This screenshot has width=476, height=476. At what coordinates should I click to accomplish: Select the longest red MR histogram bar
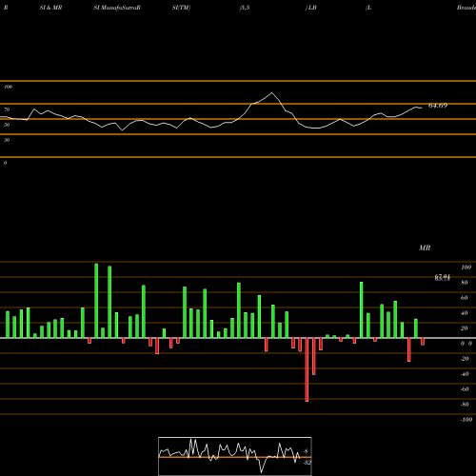pos(307,369)
